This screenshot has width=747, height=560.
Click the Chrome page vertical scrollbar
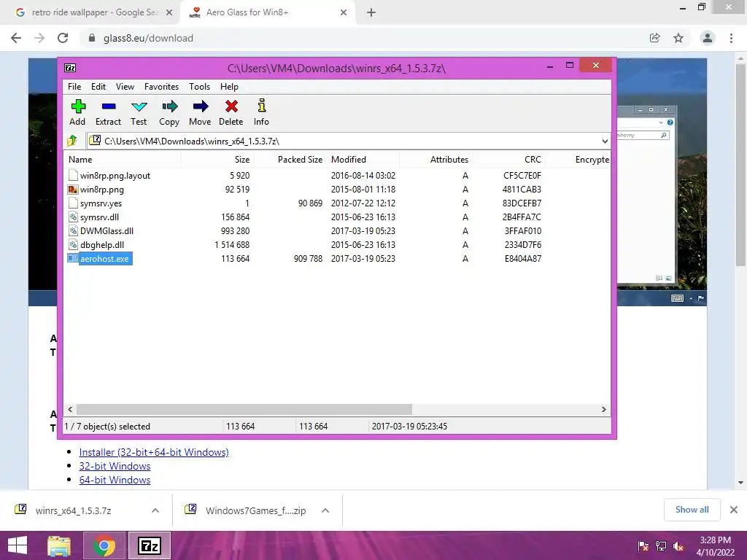click(x=740, y=164)
